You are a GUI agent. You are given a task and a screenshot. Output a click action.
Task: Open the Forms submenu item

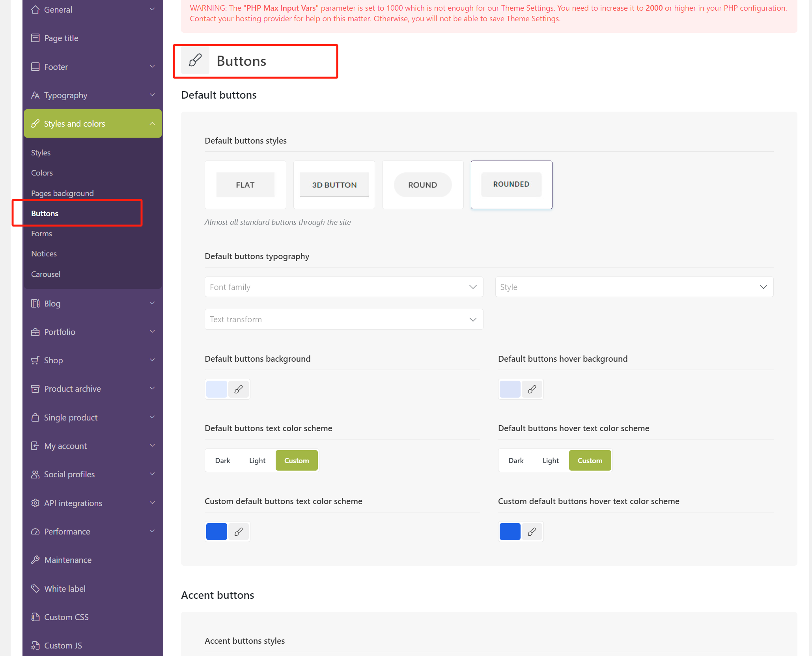click(x=41, y=234)
